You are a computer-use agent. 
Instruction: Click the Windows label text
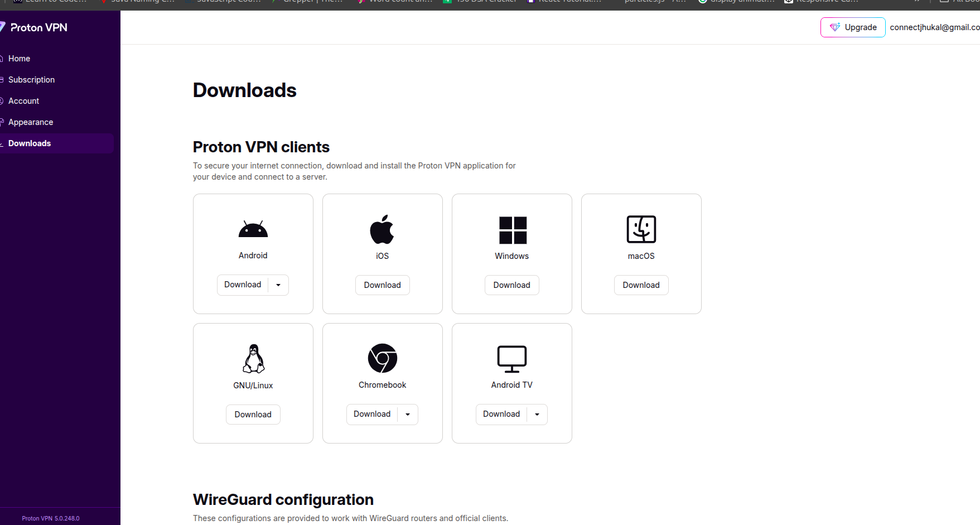click(512, 256)
